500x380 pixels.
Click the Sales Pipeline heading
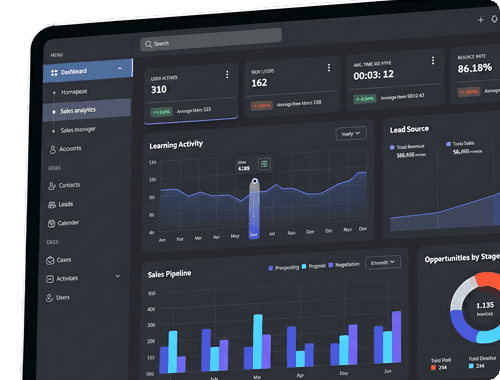(169, 274)
